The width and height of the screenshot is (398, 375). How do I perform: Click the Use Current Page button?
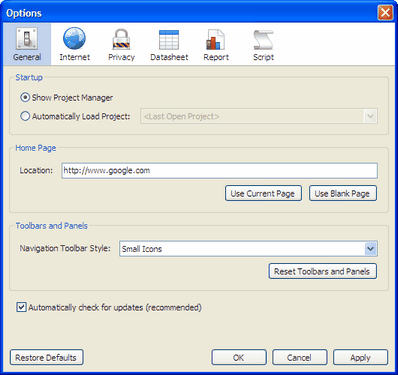click(x=263, y=193)
